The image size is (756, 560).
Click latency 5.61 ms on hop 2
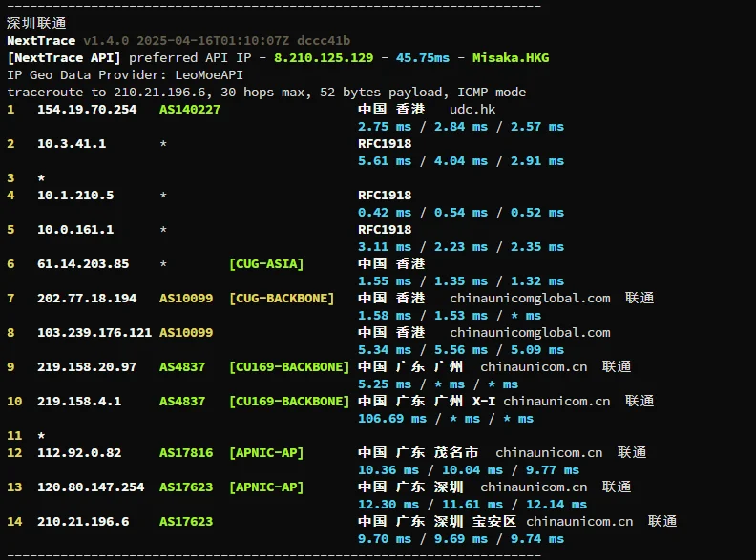(385, 161)
